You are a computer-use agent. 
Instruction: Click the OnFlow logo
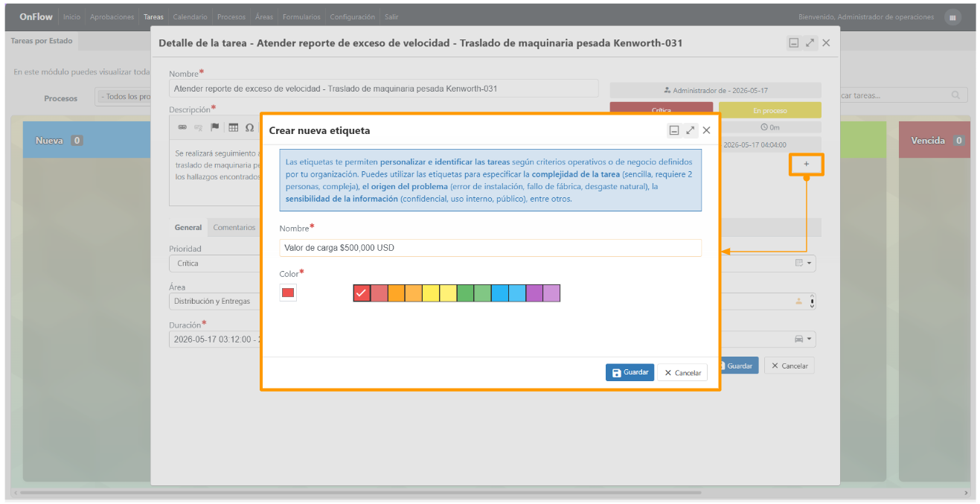click(36, 16)
